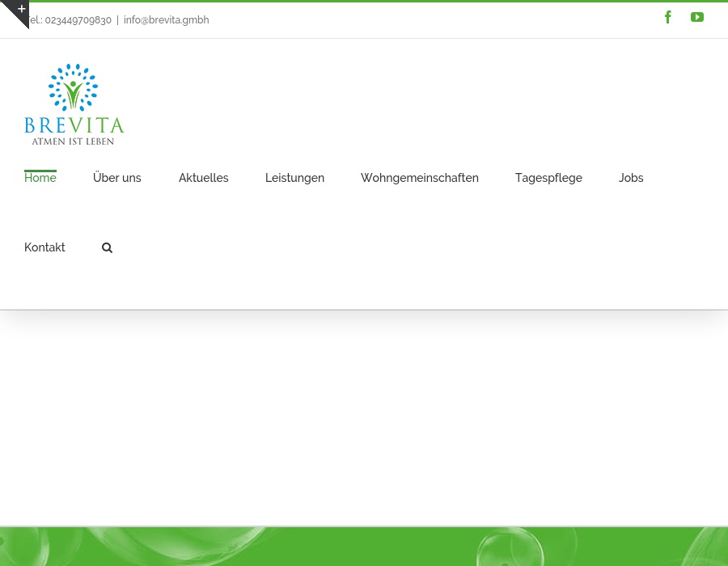Viewport: 728px width, 566px height.
Task: Open the Über uns menu page
Action: pos(117,178)
